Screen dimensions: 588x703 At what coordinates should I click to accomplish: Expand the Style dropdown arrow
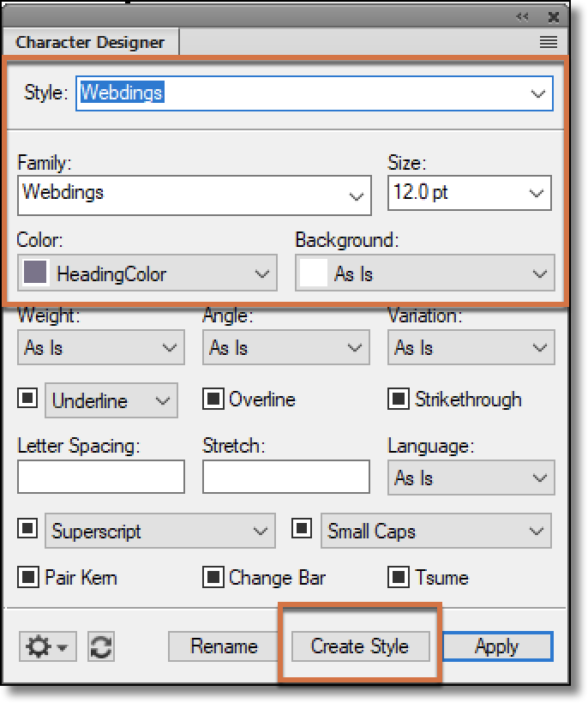[537, 93]
